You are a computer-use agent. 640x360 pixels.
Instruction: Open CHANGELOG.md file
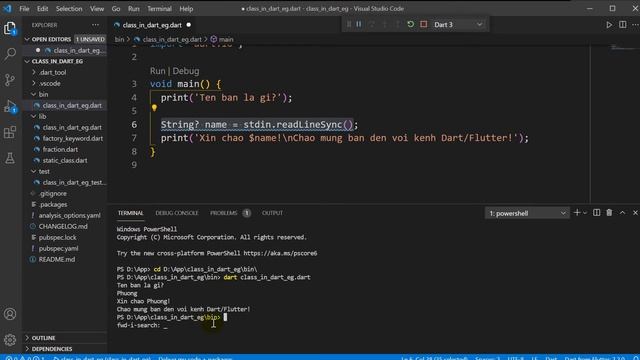pos(63,227)
